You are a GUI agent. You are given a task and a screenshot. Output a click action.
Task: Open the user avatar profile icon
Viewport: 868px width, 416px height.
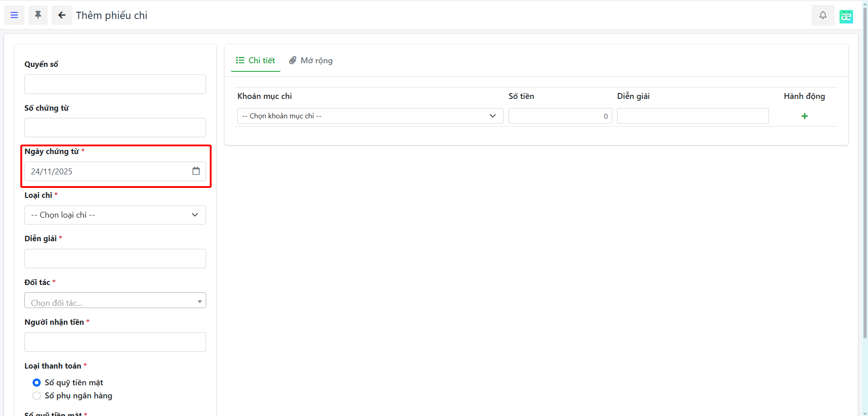pyautogui.click(x=846, y=16)
